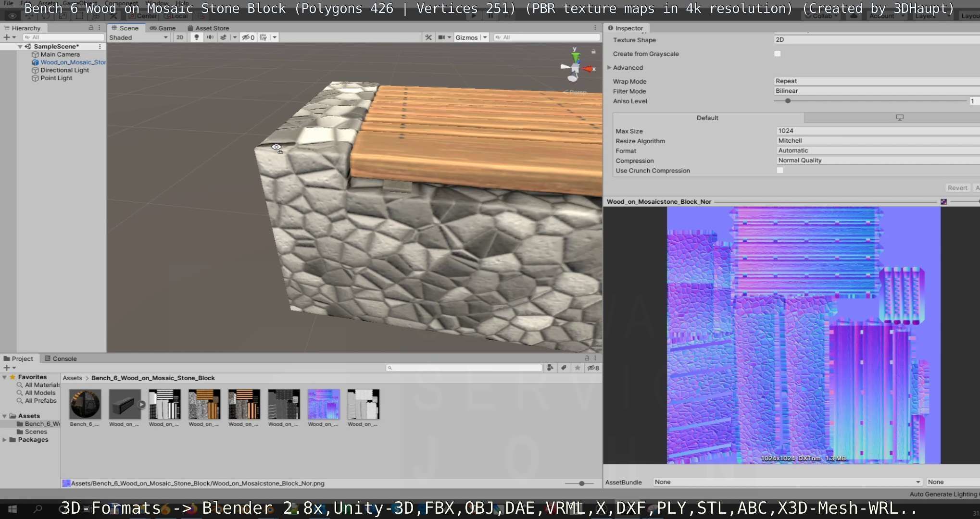Open component editor tools icon in Scene
This screenshot has width=980, height=519.
click(428, 37)
